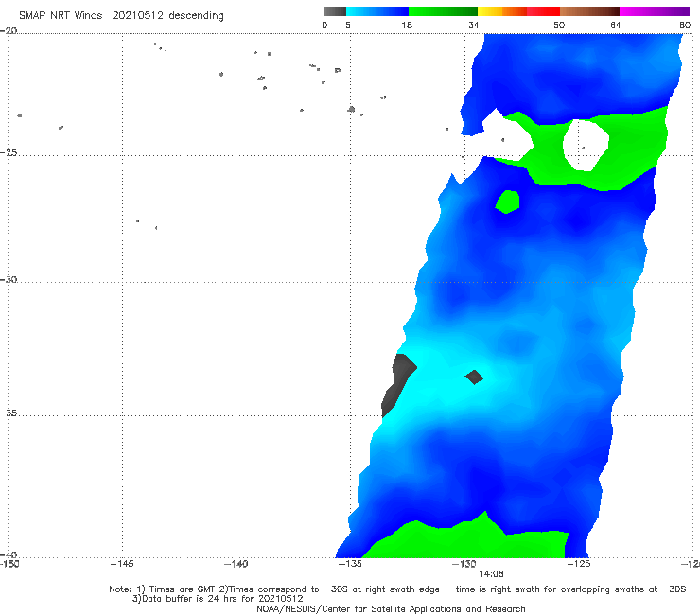Screen dimensions: 700x615
Task: Click the "14:08" swath time label
Action: (x=491, y=574)
